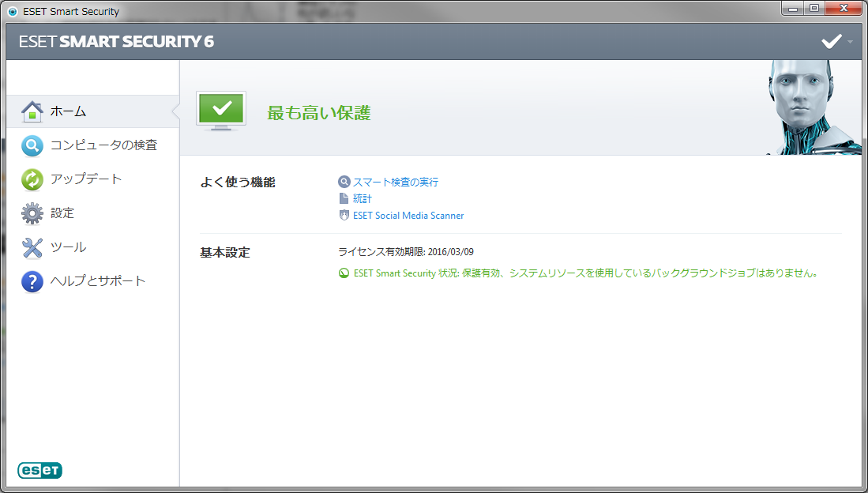Viewport: 868px width, 493px height.
Task: Click ライセンス有効期限: 2016/03/09 text
Action: pyautogui.click(x=406, y=252)
